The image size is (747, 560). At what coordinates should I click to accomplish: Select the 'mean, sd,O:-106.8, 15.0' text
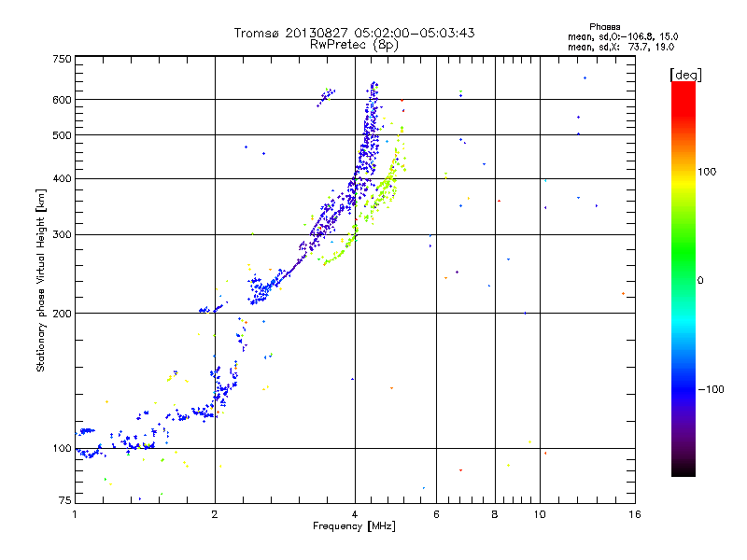(623, 36)
